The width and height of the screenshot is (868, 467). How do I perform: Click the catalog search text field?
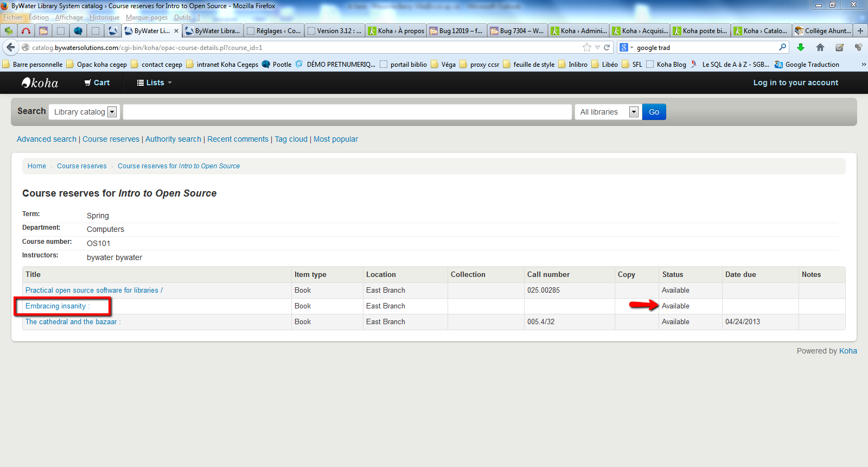click(x=347, y=112)
